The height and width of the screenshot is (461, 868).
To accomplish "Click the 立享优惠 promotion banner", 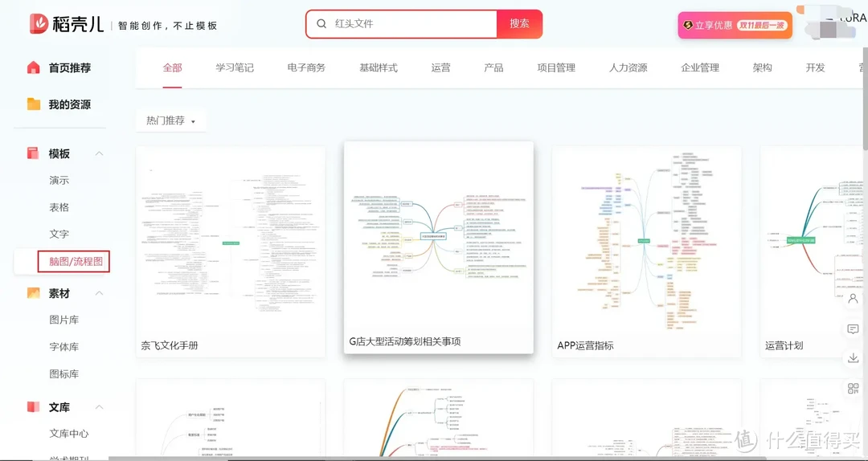I will point(735,26).
